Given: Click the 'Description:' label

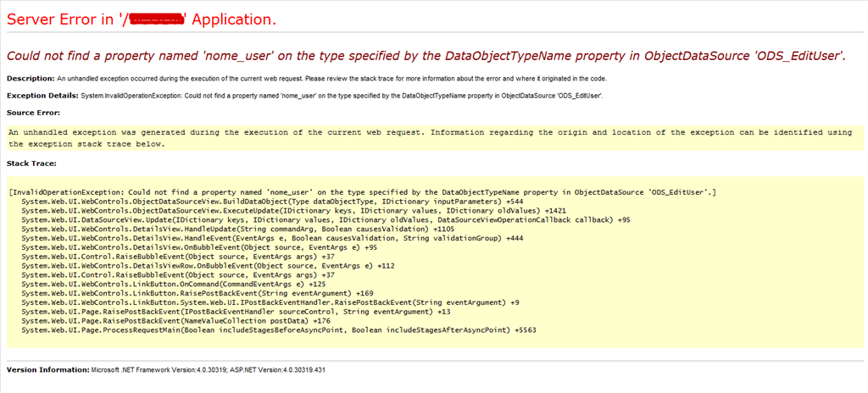Looking at the screenshot, I should 30,79.
